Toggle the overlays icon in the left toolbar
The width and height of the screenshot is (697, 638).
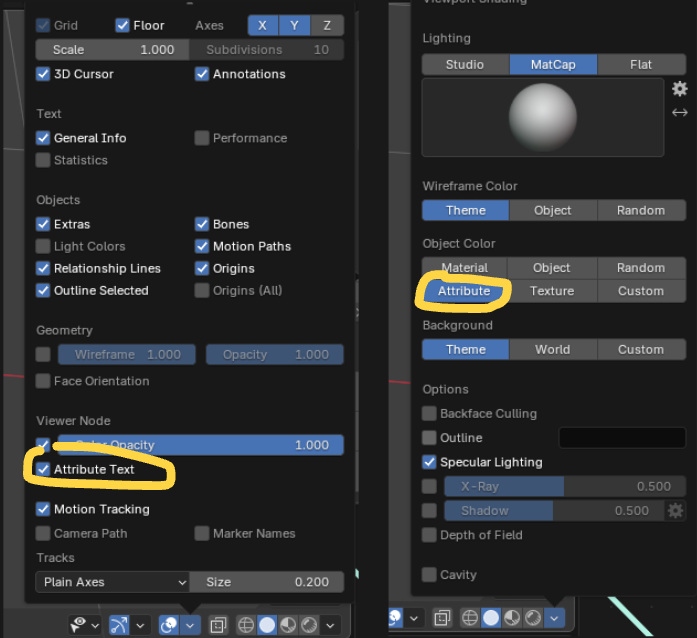(169, 625)
